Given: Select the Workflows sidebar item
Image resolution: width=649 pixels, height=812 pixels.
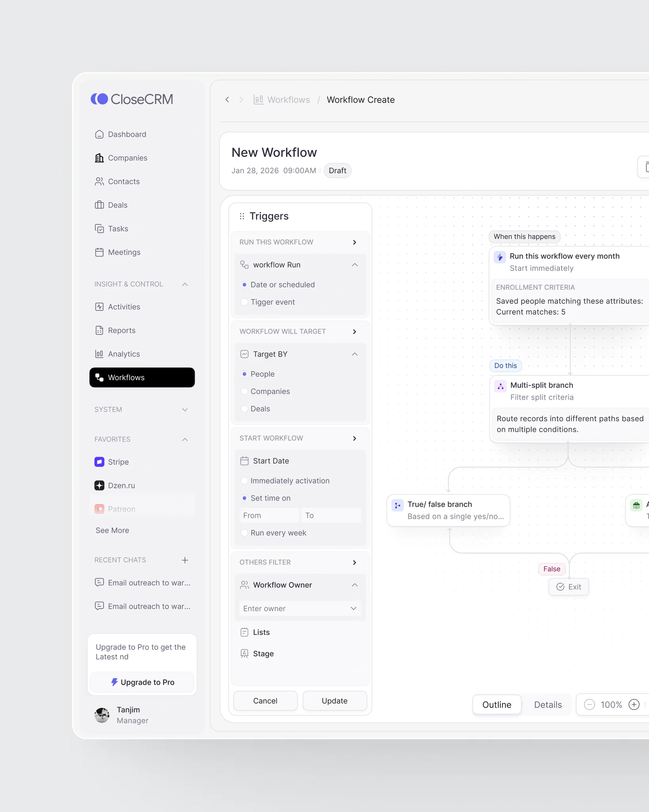Looking at the screenshot, I should [142, 377].
